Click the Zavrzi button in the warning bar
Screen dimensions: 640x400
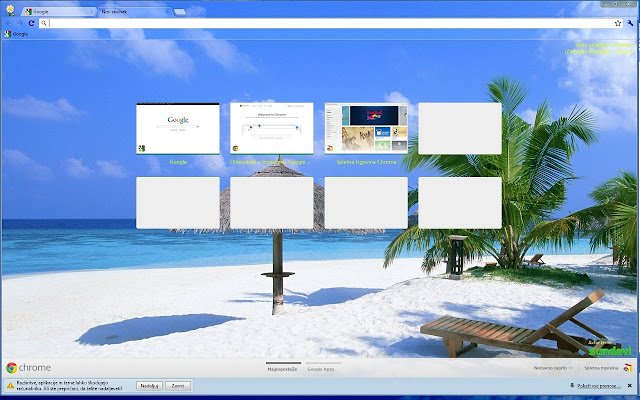178,386
